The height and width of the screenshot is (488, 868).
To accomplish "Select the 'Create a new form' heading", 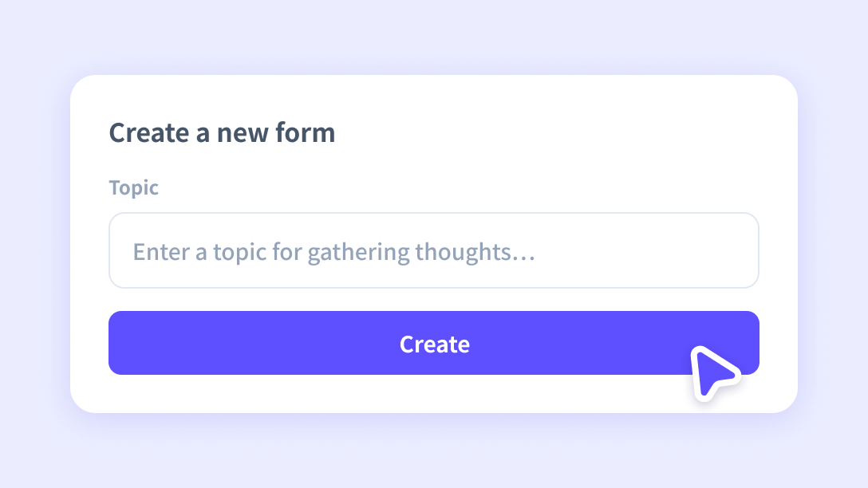I will click(x=222, y=132).
